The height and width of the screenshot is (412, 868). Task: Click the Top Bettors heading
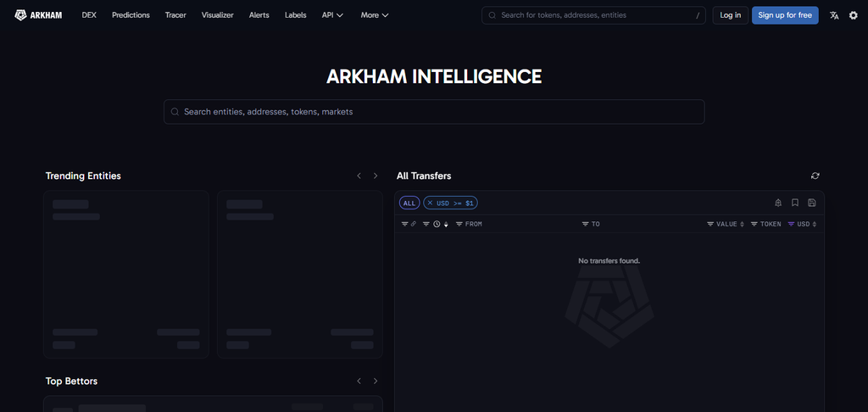[71, 381]
